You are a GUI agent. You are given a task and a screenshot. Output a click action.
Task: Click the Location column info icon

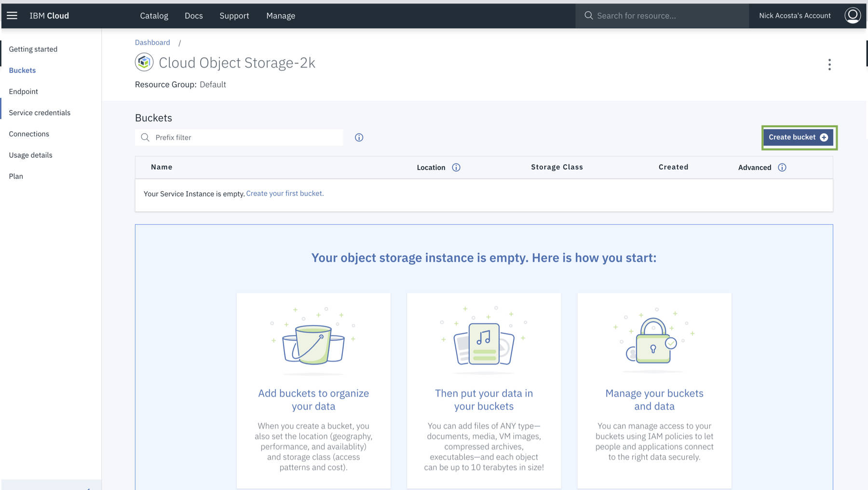point(456,167)
